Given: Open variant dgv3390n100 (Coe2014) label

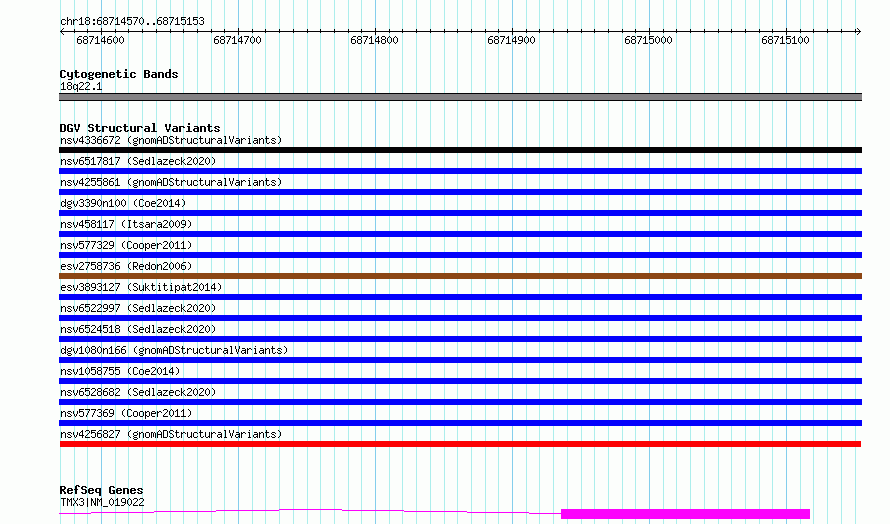Looking at the screenshot, I should click(x=123, y=203).
